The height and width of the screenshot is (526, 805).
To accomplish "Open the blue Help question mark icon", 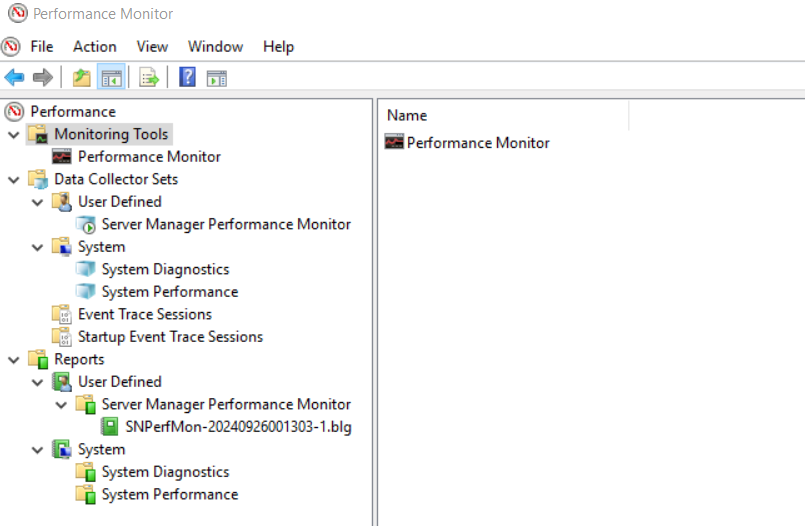I will pyautogui.click(x=187, y=77).
